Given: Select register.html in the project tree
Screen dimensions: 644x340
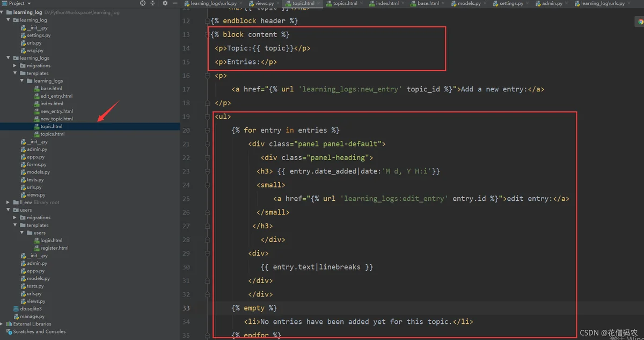Looking at the screenshot, I should (x=54, y=248).
